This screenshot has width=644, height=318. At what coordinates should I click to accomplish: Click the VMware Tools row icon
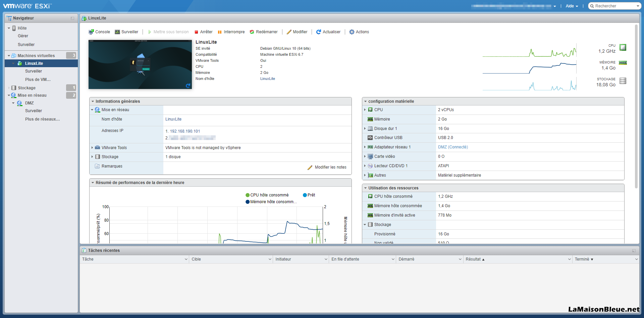(97, 147)
